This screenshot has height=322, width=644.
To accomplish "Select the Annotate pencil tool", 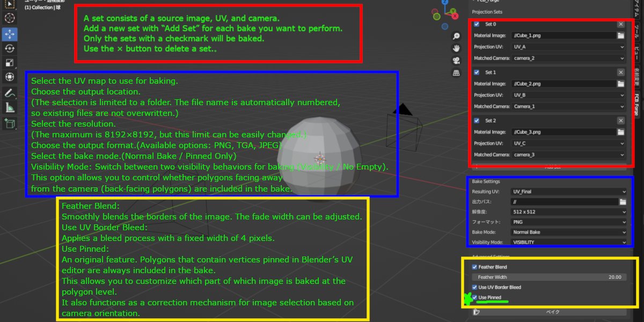I will coord(10,93).
